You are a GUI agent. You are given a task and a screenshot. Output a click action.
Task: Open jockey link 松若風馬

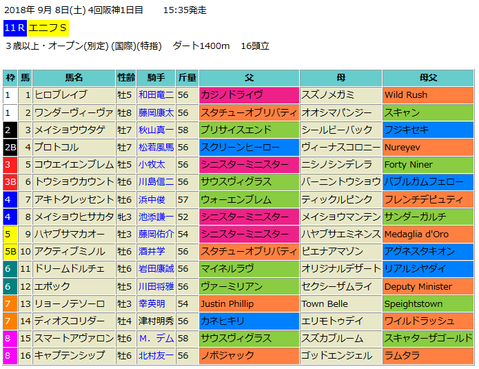156,147
